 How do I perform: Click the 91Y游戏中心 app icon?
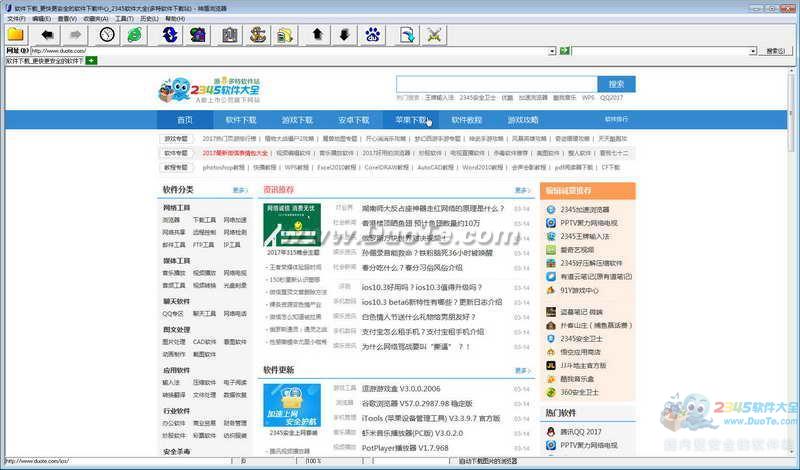click(551, 290)
